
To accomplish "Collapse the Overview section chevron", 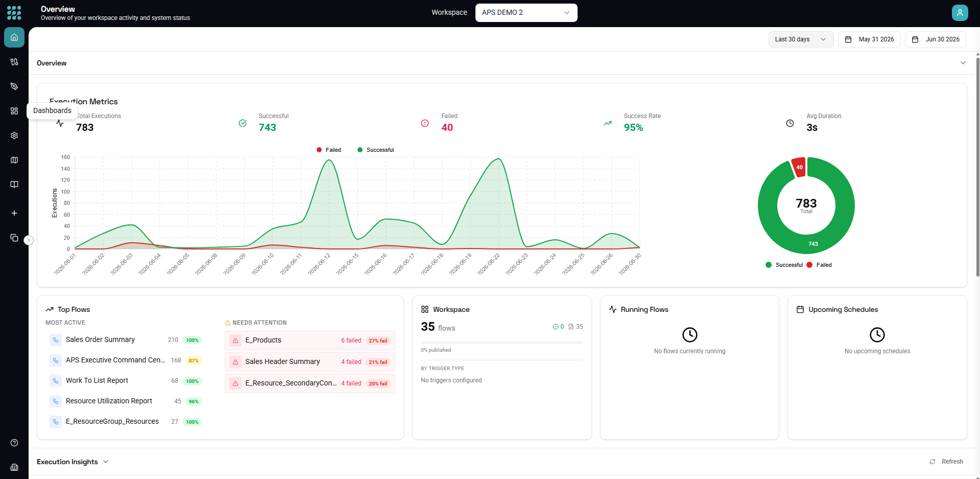I will point(963,63).
